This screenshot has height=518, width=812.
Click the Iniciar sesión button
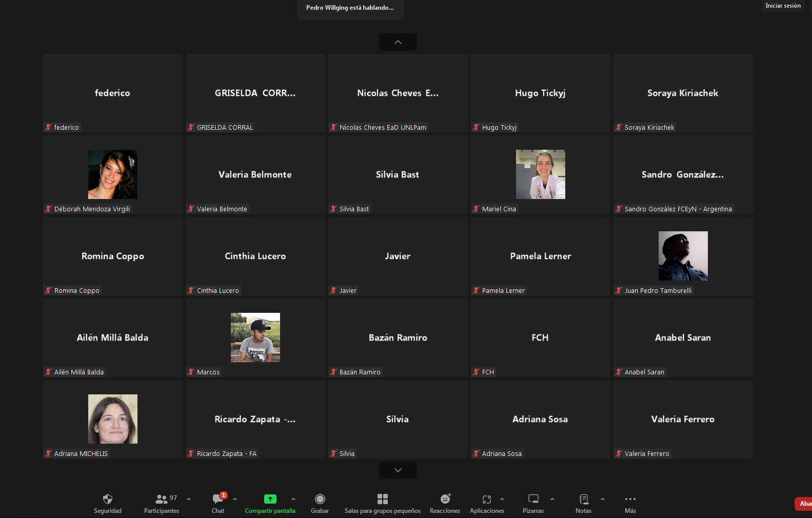coord(783,6)
